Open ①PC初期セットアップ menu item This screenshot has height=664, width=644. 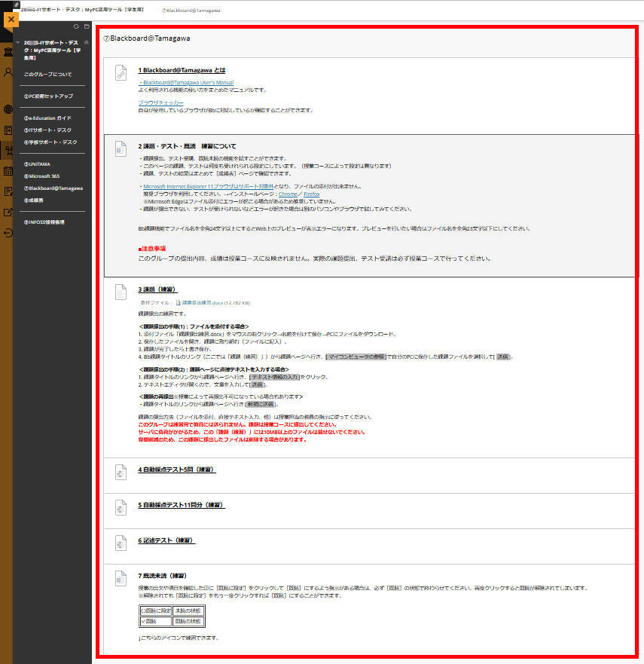[x=48, y=96]
